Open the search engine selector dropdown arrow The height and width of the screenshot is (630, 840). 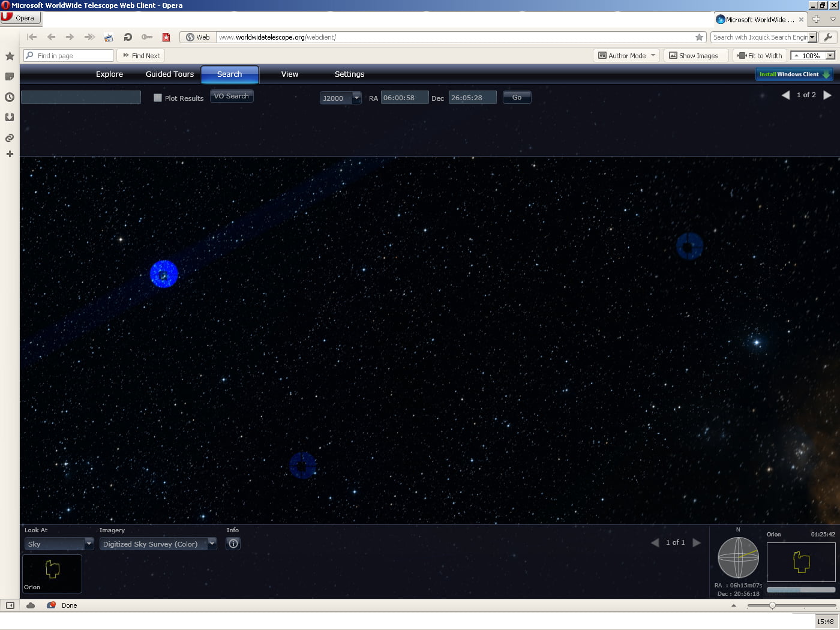812,37
